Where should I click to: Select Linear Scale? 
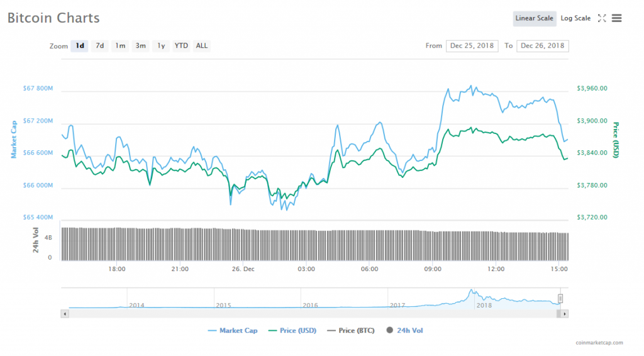pyautogui.click(x=534, y=18)
